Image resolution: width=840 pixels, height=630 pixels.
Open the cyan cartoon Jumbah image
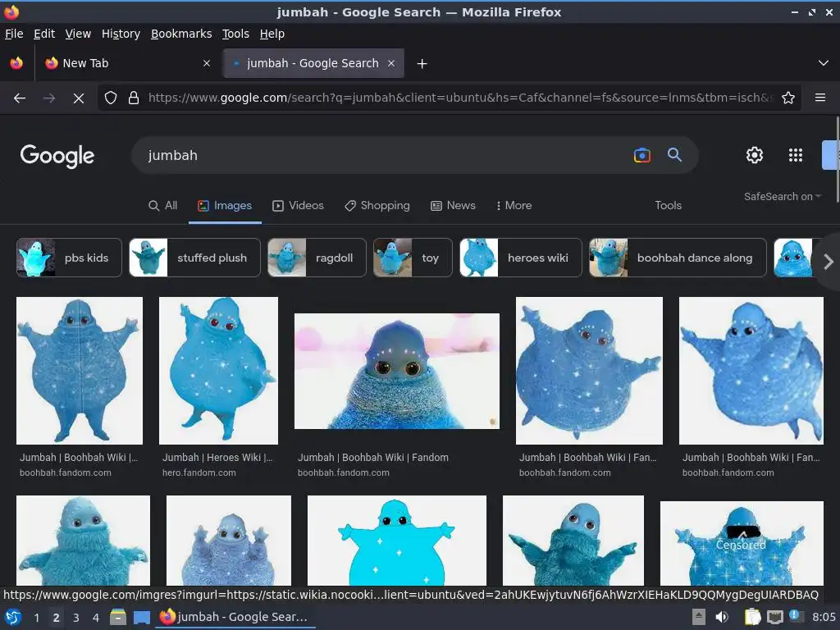pyautogui.click(x=397, y=541)
